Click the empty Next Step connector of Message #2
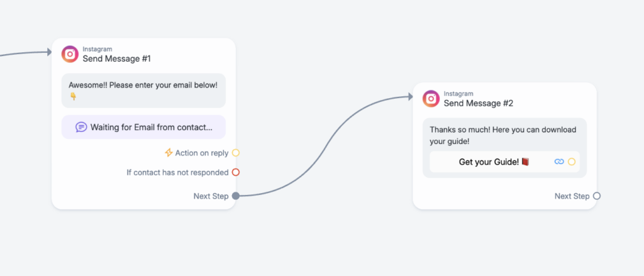The height and width of the screenshot is (276, 644). click(597, 196)
